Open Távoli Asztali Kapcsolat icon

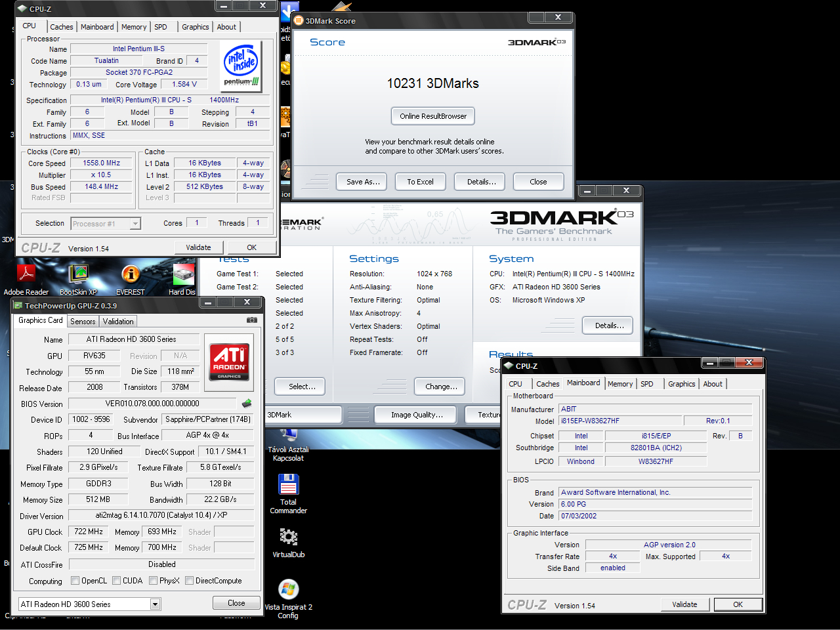288,446
